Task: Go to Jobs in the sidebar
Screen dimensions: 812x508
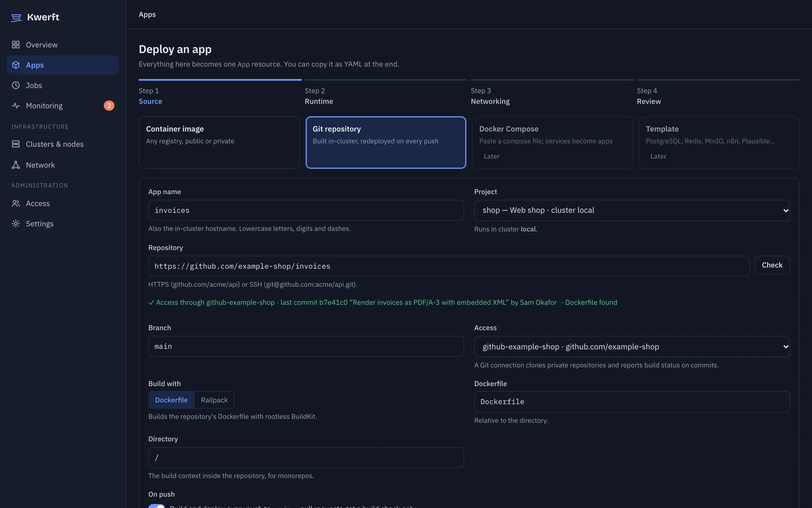Action: [63, 85]
